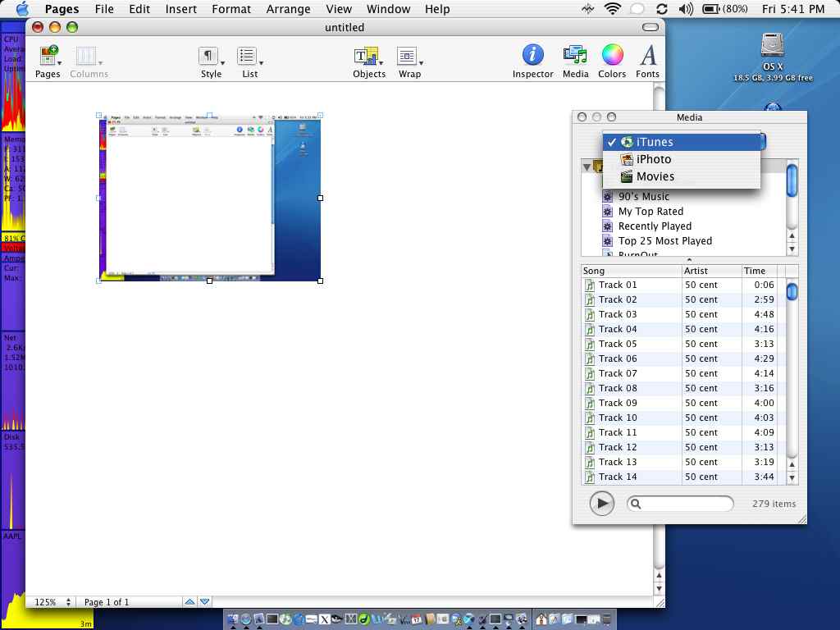This screenshot has height=630, width=840.
Task: Go to next page arrow
Action: tap(204, 602)
